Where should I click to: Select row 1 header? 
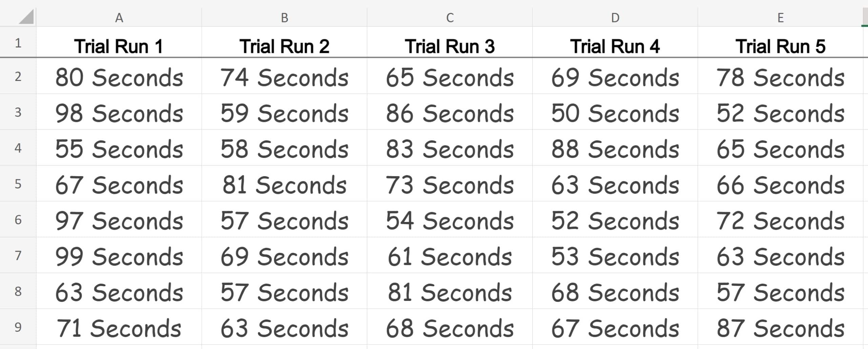point(18,42)
